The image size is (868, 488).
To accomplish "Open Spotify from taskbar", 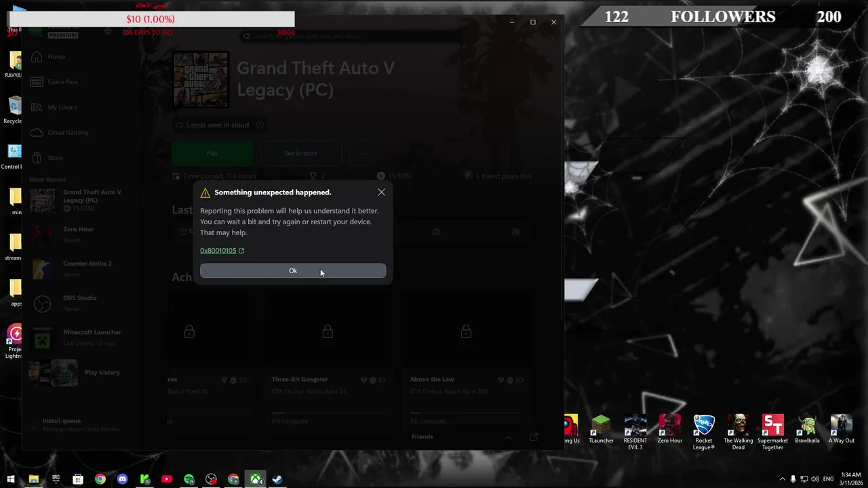I will (189, 479).
